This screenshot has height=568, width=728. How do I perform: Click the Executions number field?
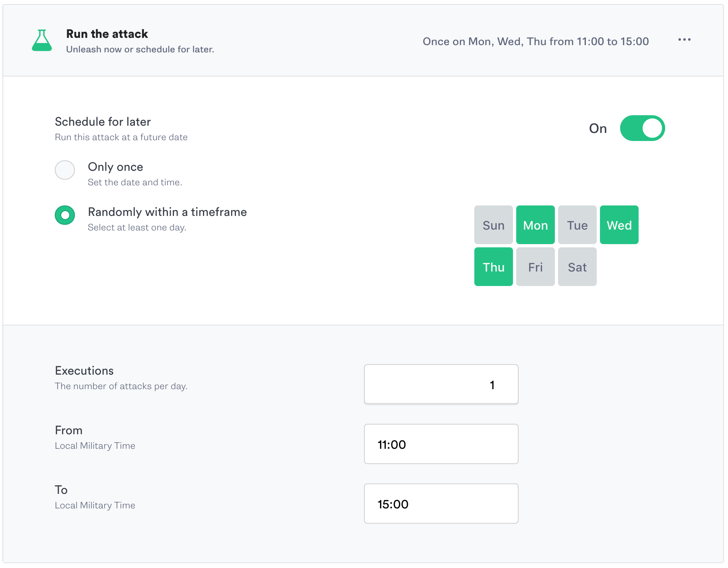click(441, 384)
